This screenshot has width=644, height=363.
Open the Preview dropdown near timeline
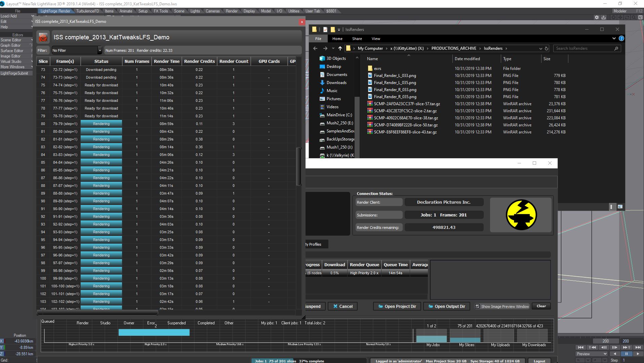coord(591,354)
